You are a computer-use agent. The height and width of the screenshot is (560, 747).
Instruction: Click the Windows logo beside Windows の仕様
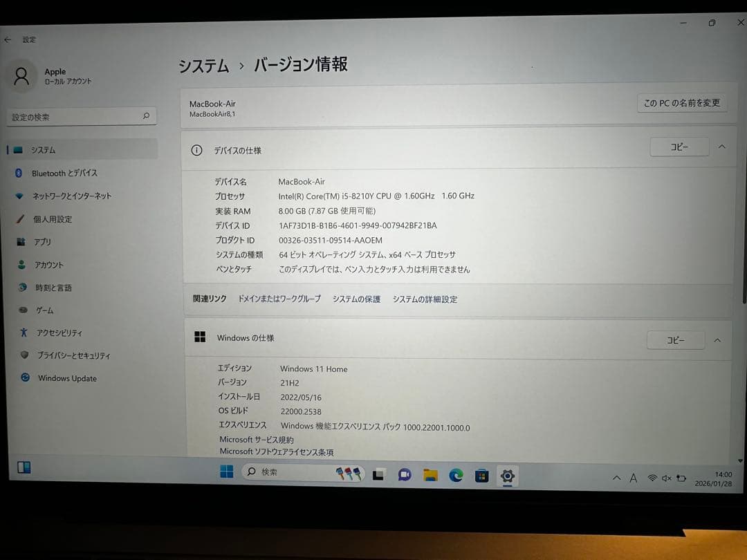point(200,337)
